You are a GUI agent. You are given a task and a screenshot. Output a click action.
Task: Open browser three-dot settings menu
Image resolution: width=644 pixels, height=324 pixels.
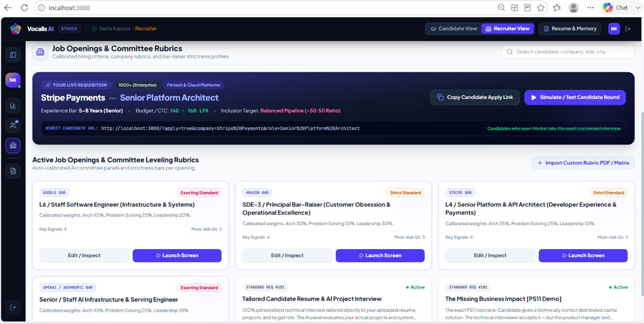coord(591,8)
